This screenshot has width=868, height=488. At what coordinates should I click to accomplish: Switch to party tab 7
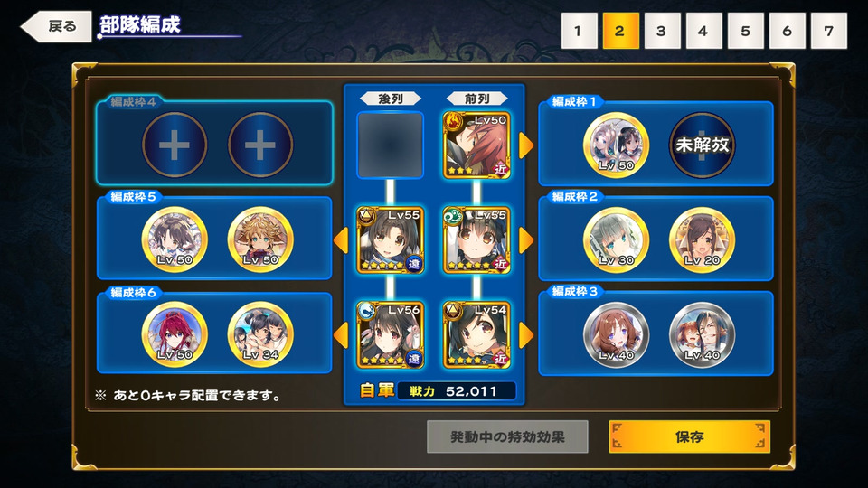click(829, 31)
